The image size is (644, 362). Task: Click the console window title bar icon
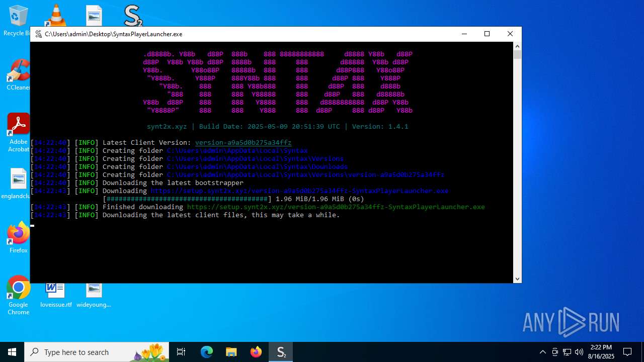[x=38, y=34]
